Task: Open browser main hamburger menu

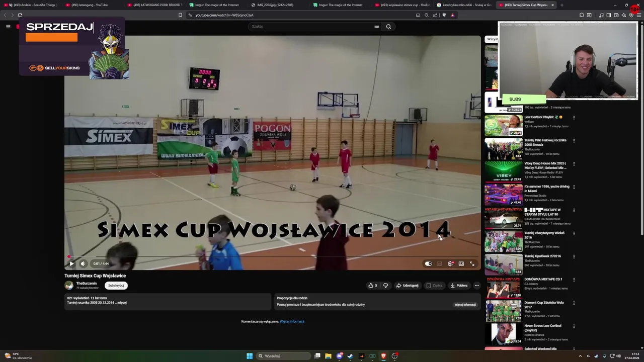Action: tap(639, 15)
